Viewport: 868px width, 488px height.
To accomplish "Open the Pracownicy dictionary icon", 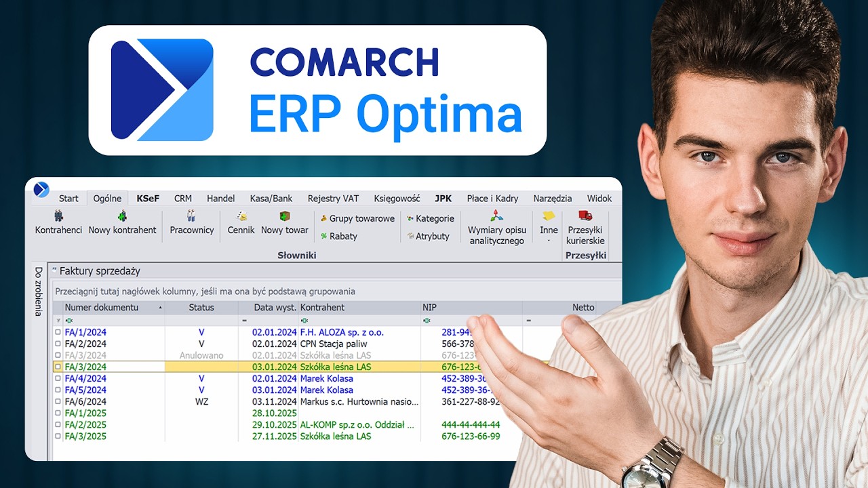I will click(191, 216).
